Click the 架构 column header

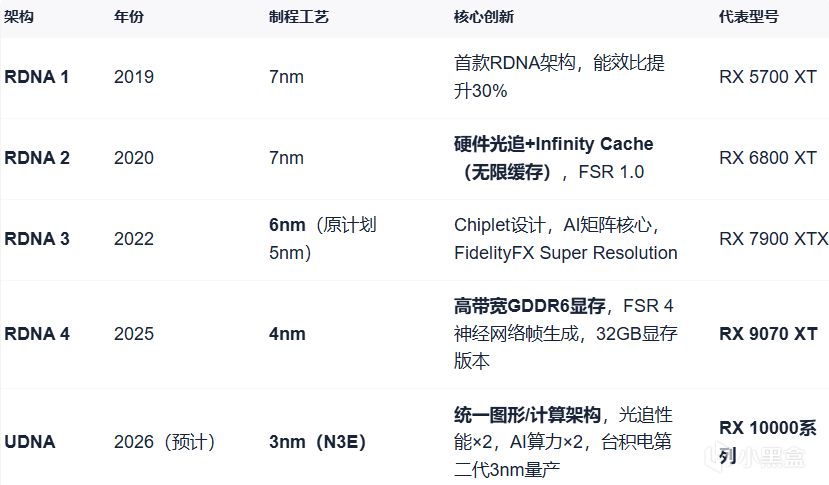[x=18, y=18]
